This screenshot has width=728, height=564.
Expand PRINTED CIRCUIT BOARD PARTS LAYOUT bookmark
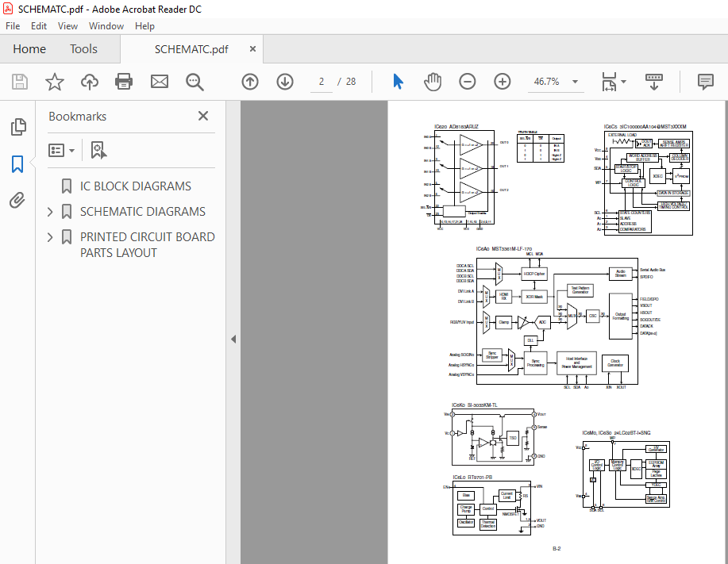[x=50, y=237]
